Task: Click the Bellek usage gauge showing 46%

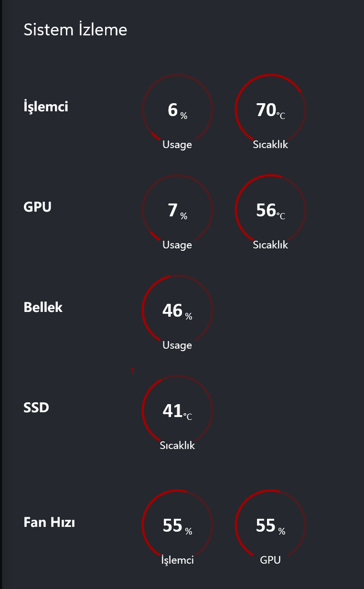Action: point(177,311)
